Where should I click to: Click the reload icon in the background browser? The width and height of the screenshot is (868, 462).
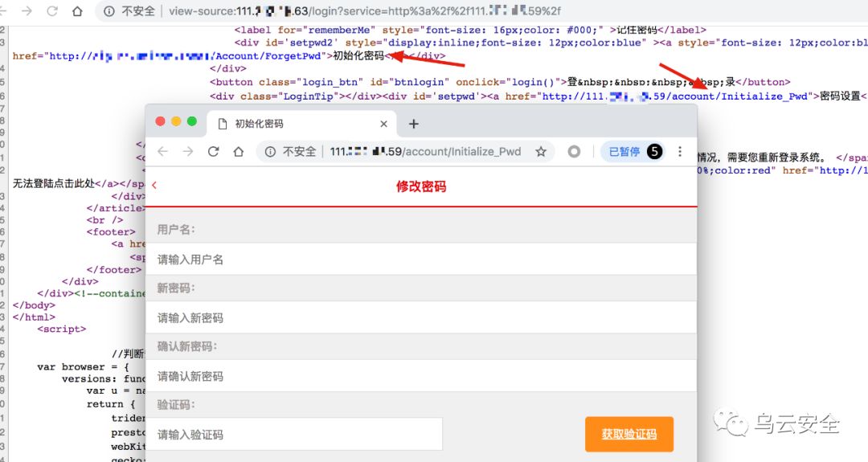point(52,11)
